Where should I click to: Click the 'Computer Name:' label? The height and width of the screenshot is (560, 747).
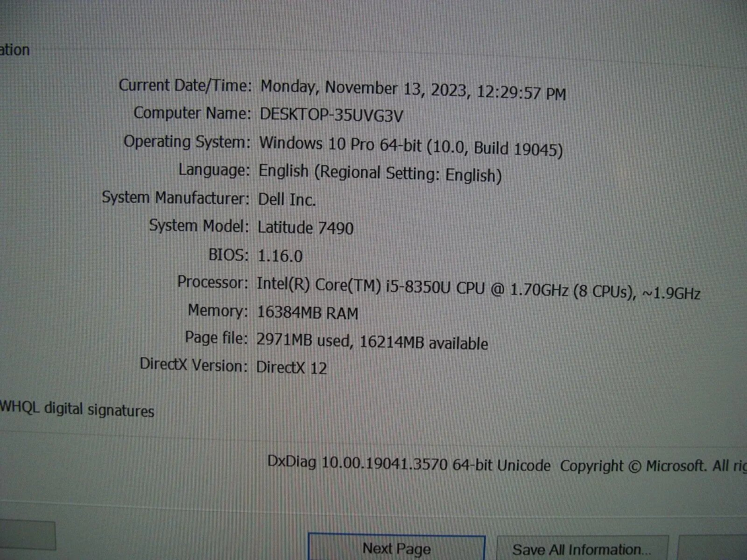192,113
